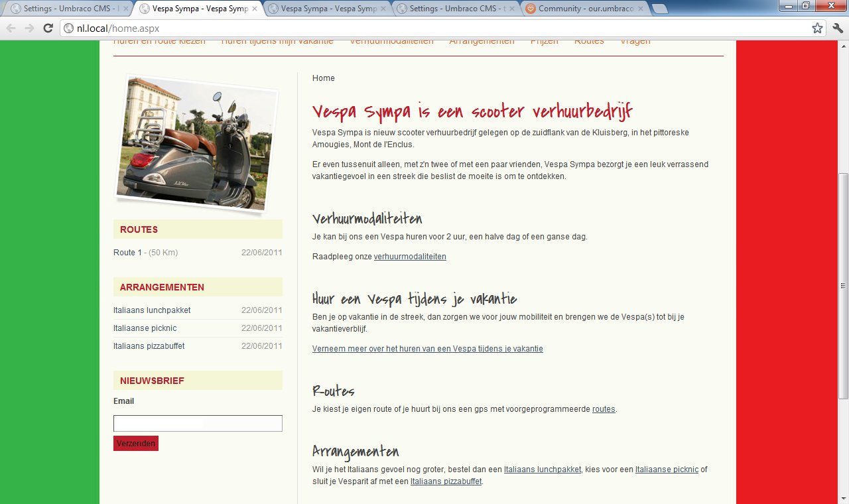Image resolution: width=849 pixels, height=504 pixels.
Task: Click the Routes handwritten section heading
Action: [334, 391]
